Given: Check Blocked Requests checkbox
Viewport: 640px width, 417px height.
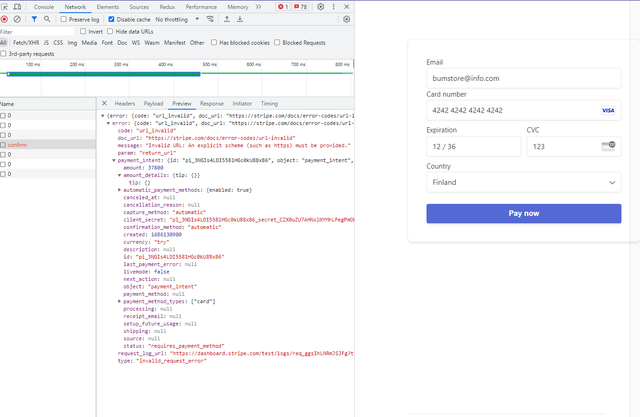Looking at the screenshot, I should coord(277,42).
